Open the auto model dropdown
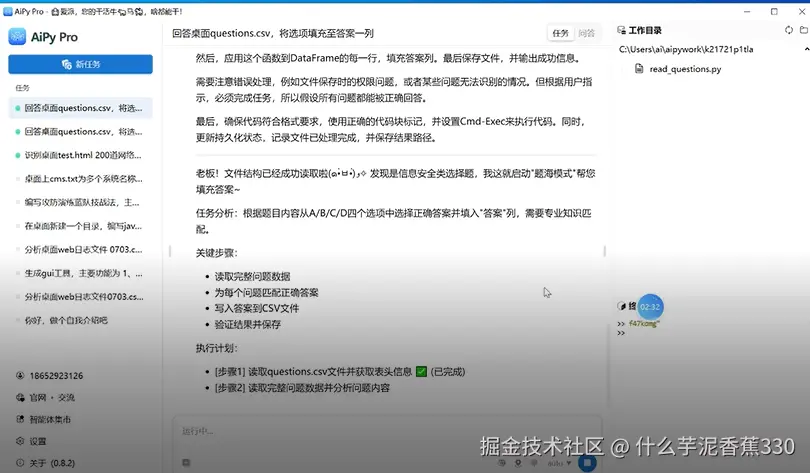Viewport: 810px width, 473px height. (x=559, y=463)
